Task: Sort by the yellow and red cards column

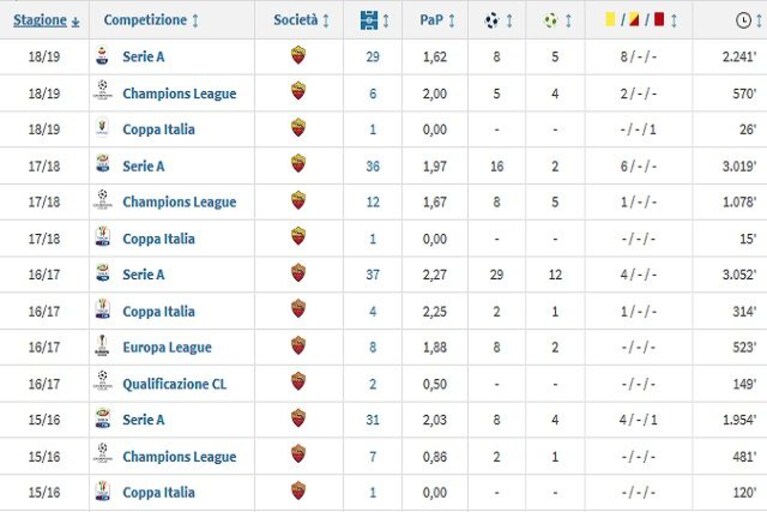Action: (640, 20)
